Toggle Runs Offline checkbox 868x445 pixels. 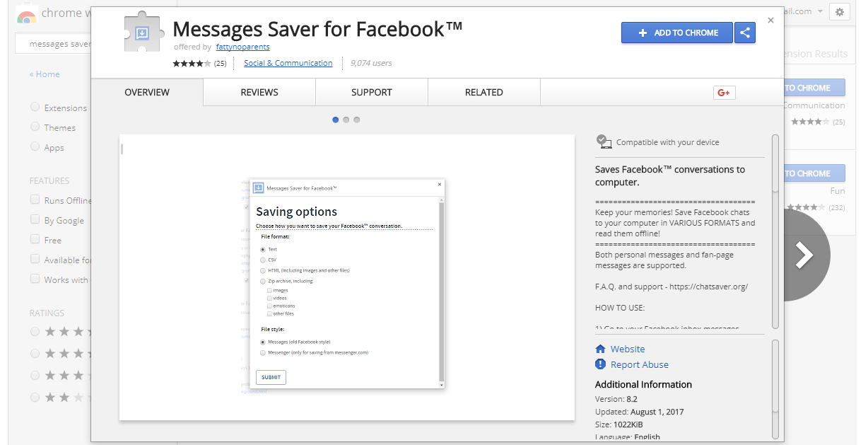click(x=35, y=200)
